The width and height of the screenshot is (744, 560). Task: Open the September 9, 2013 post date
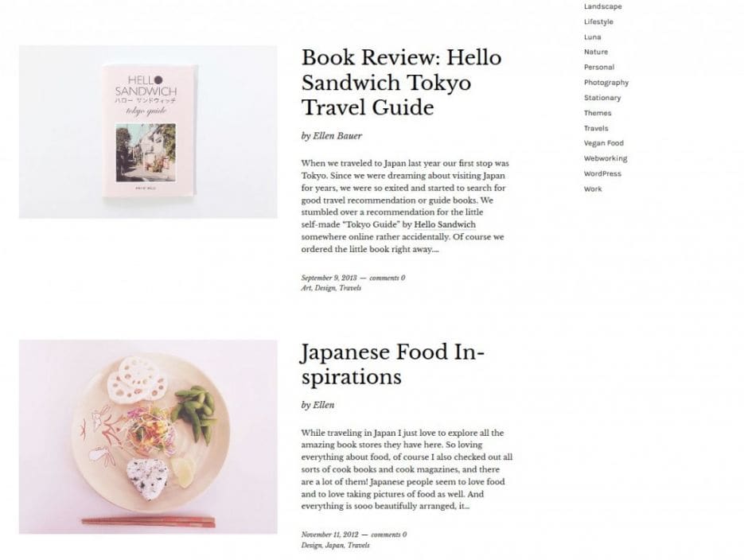pyautogui.click(x=329, y=278)
